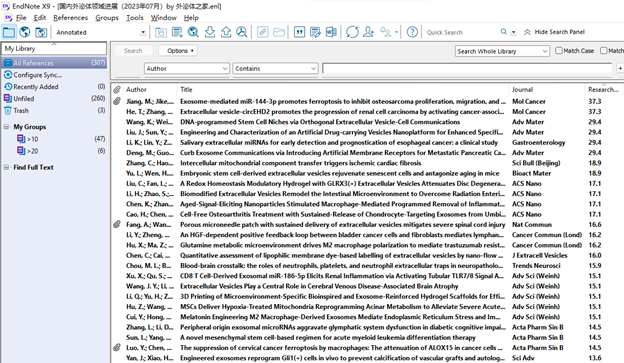Viewport: 624px width, 363px height.
Task: Open Online Search toolbar icon
Action: coord(193,32)
